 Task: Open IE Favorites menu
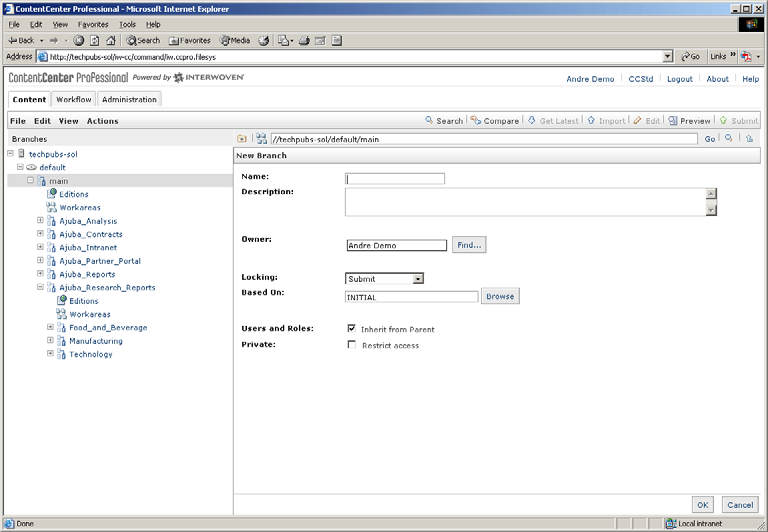[x=93, y=24]
